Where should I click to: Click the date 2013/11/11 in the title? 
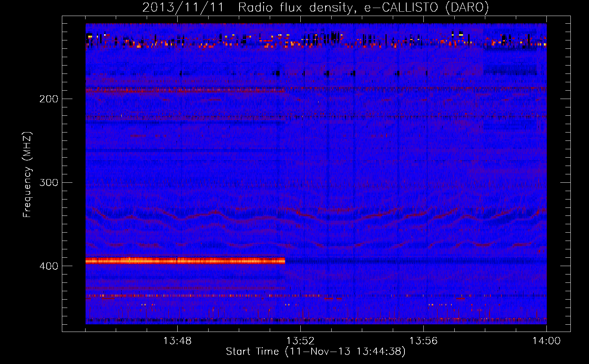pyautogui.click(x=183, y=7)
